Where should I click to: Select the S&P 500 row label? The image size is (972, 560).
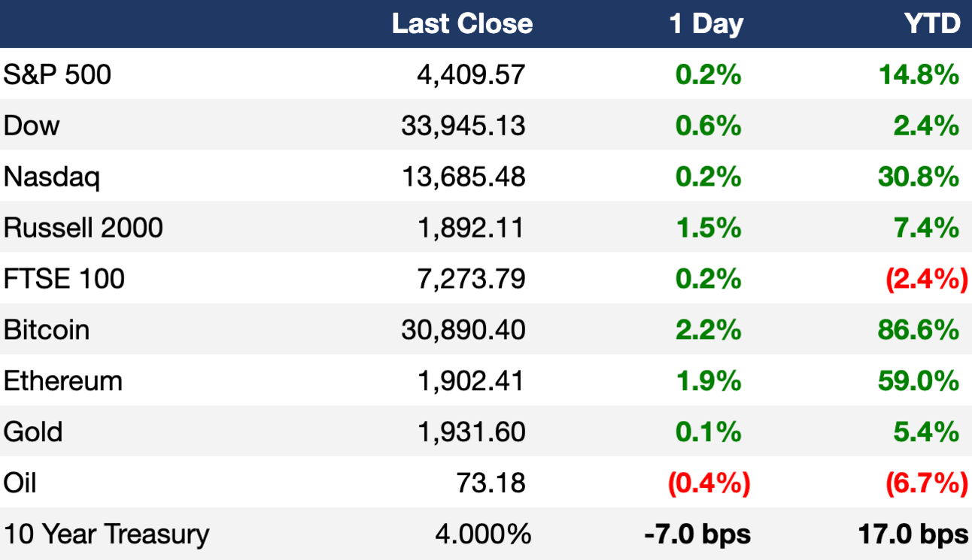pos(57,74)
